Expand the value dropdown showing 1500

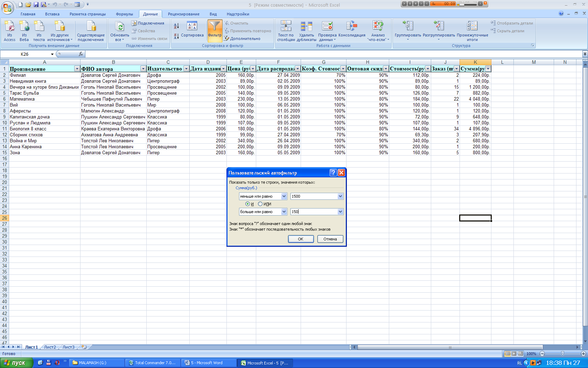(340, 196)
